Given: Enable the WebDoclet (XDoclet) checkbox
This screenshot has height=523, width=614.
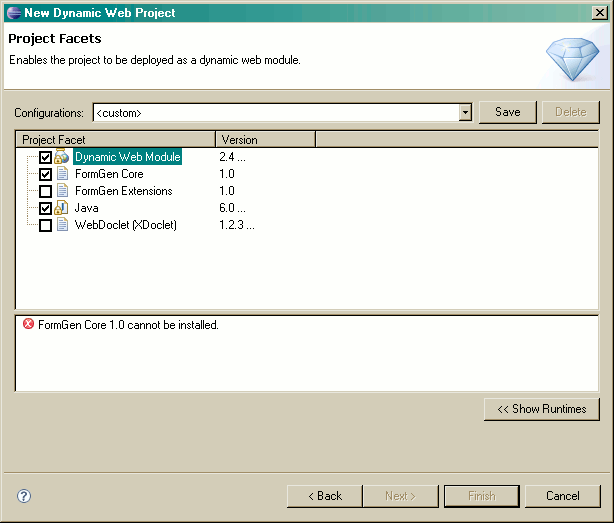Looking at the screenshot, I should (45, 226).
